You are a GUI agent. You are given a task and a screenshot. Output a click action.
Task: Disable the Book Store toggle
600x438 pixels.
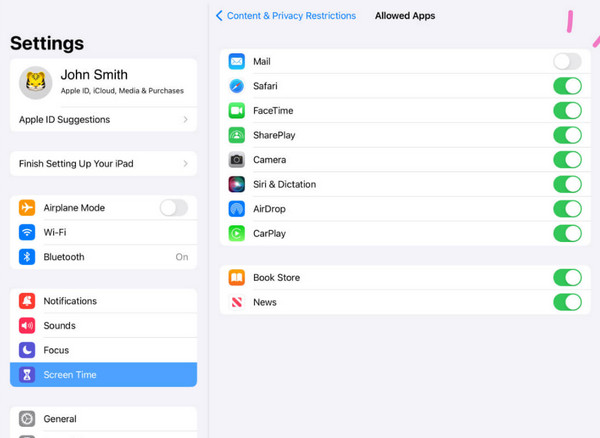[x=567, y=277]
